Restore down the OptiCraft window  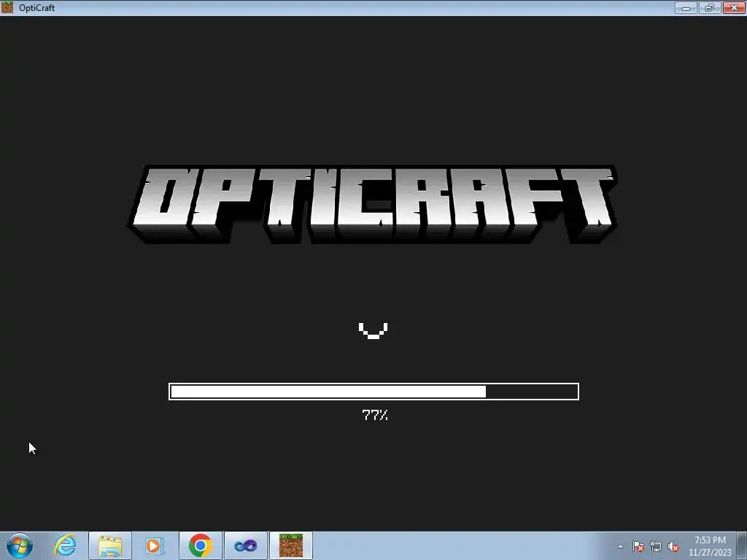(710, 7)
